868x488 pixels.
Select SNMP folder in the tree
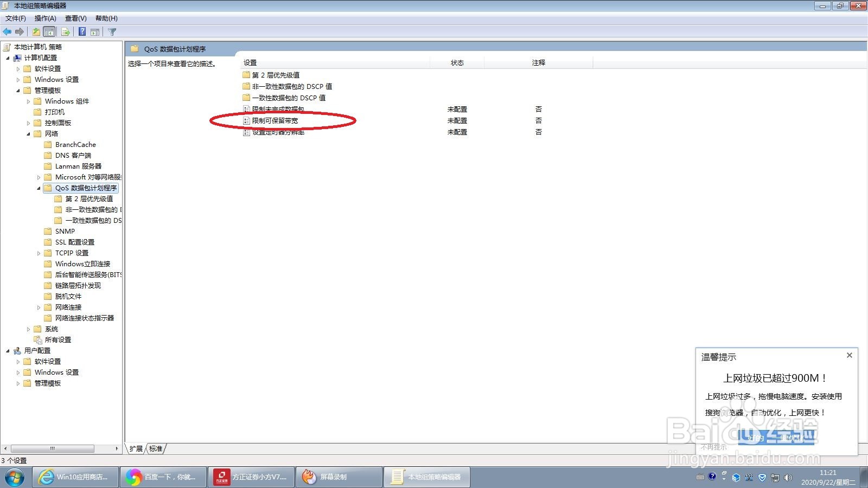coord(65,232)
